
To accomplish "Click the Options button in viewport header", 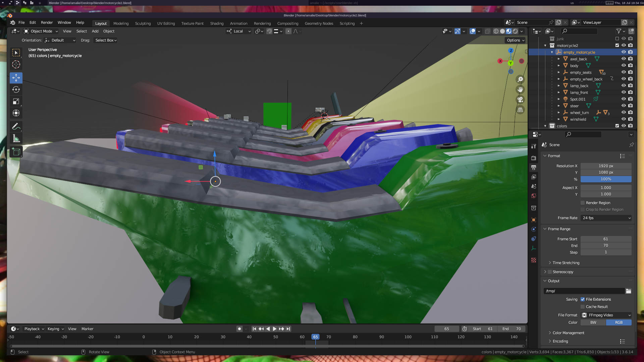I will (515, 40).
